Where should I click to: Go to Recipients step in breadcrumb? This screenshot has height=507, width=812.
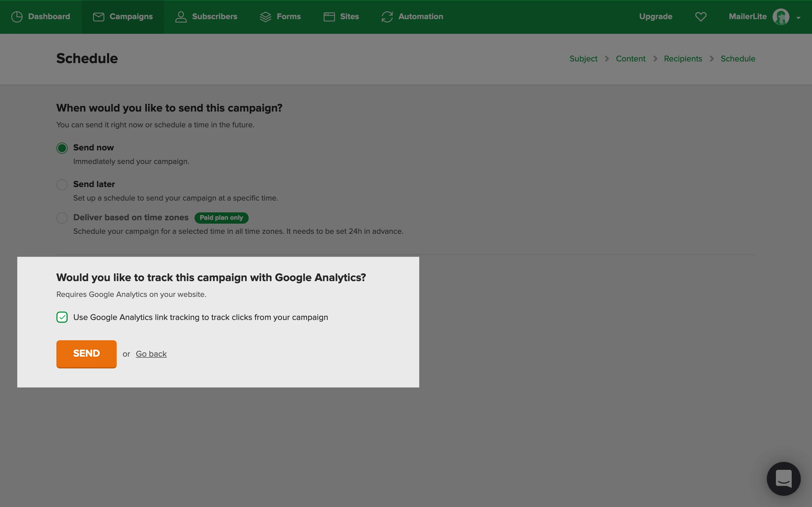(683, 59)
